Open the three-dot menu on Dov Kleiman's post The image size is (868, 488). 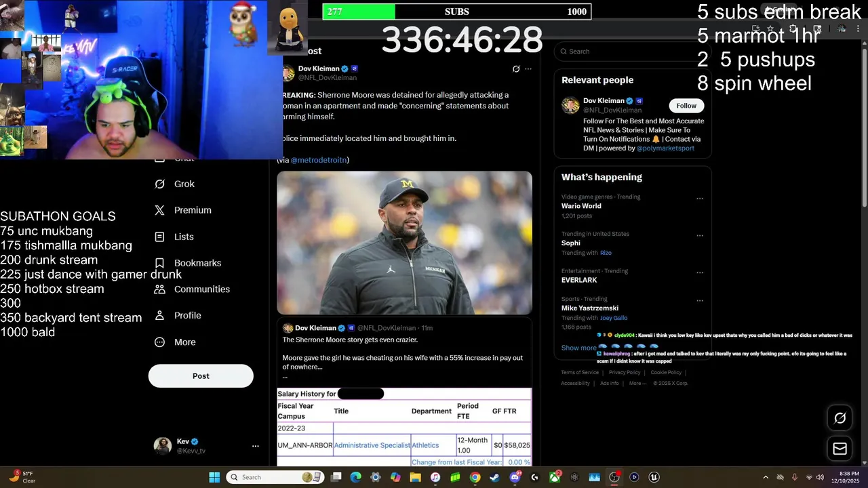coord(528,69)
